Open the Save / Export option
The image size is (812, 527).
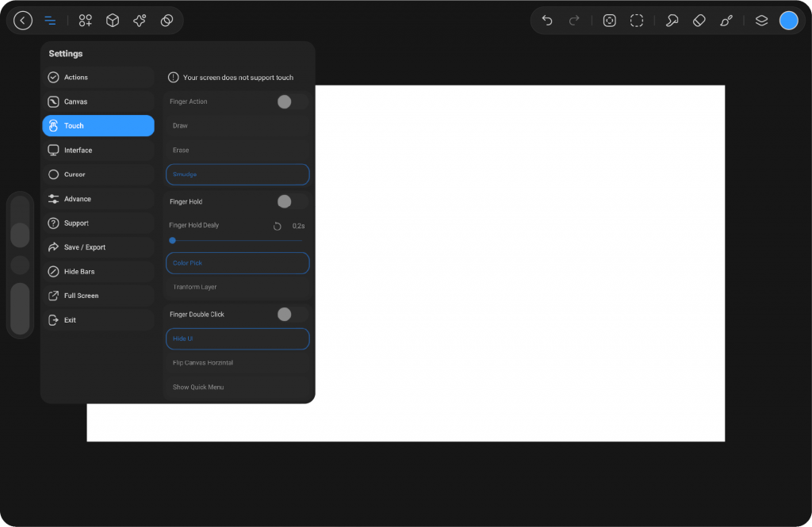click(98, 247)
